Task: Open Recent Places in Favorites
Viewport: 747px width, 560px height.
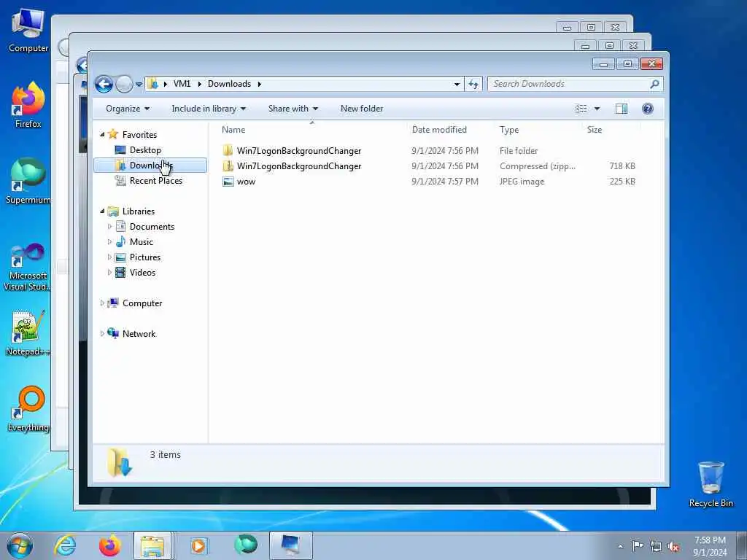Action: coord(156,181)
